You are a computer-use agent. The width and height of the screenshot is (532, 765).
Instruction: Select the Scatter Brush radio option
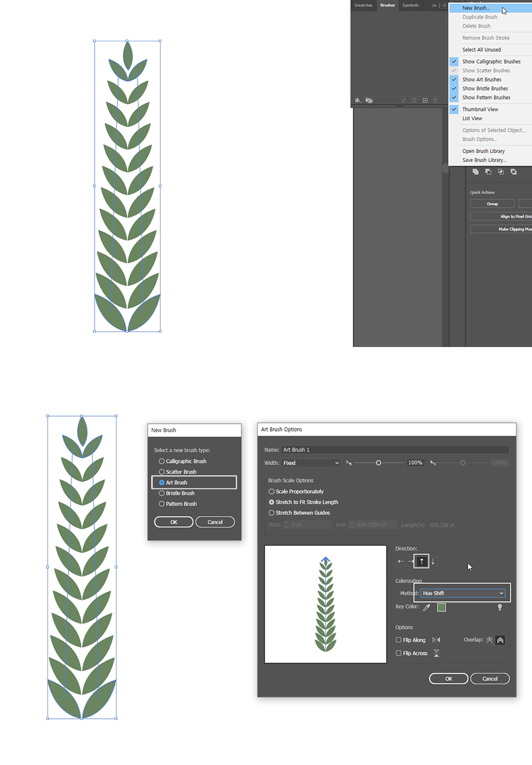[162, 472]
